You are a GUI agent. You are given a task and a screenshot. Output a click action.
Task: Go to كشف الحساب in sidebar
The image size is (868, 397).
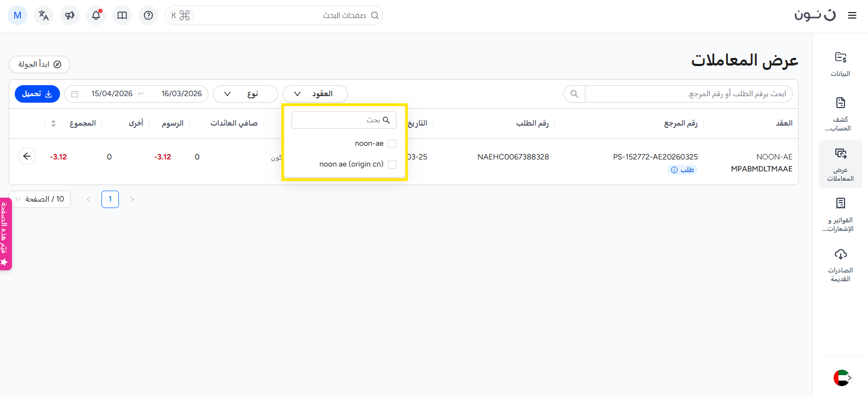tap(840, 115)
